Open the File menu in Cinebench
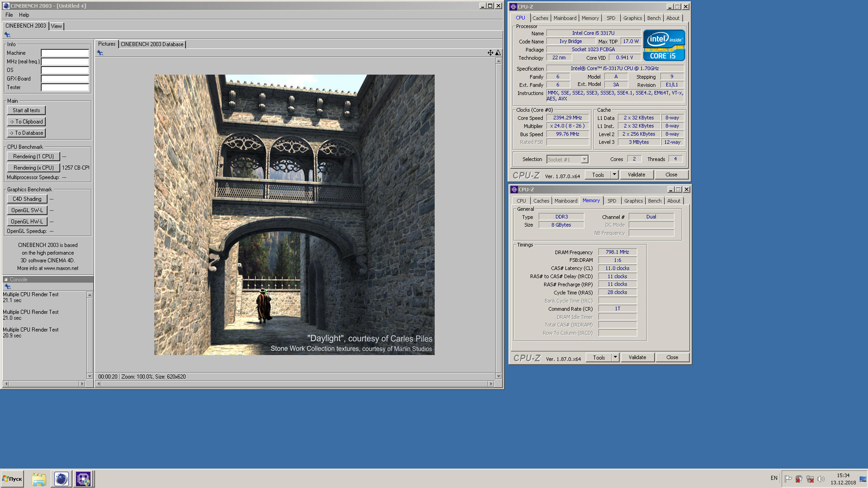This screenshot has height=488, width=868. click(x=9, y=15)
